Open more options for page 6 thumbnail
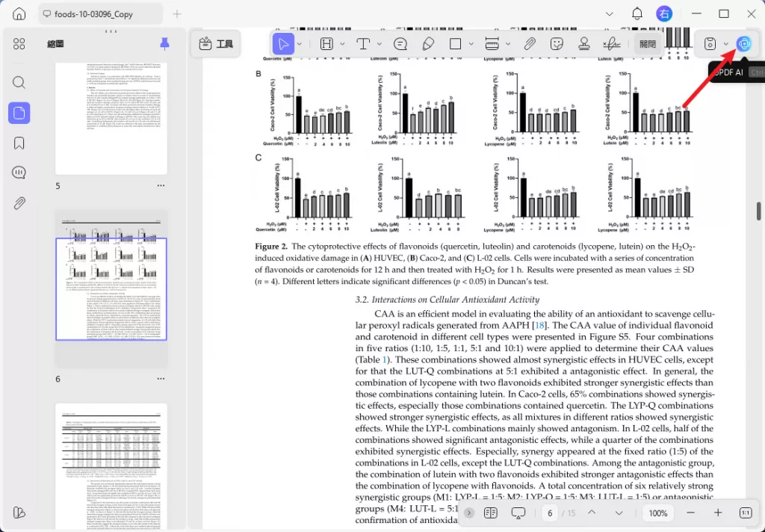The width and height of the screenshot is (765, 532). click(x=161, y=379)
